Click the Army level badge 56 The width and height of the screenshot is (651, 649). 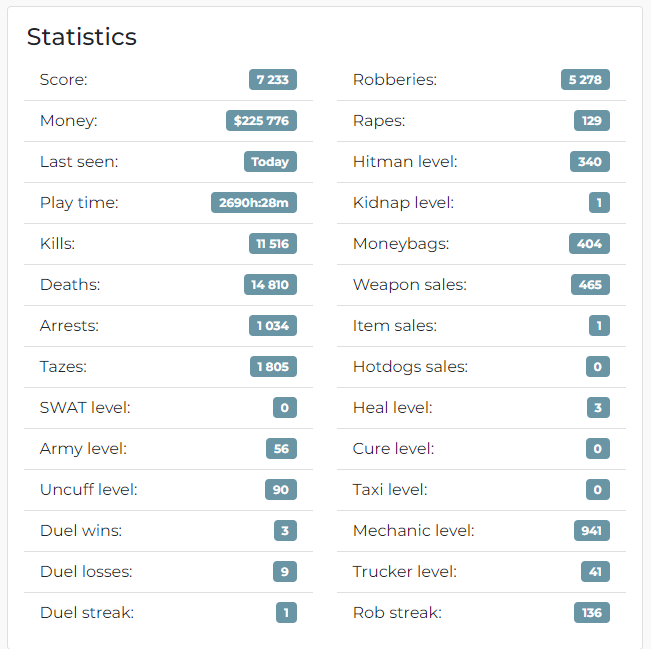point(281,448)
